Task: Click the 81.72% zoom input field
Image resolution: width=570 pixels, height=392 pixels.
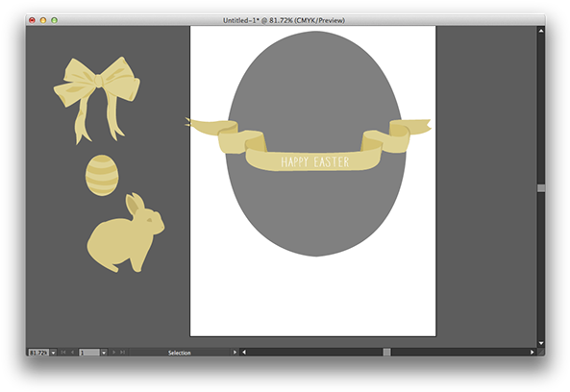Action: 38,353
